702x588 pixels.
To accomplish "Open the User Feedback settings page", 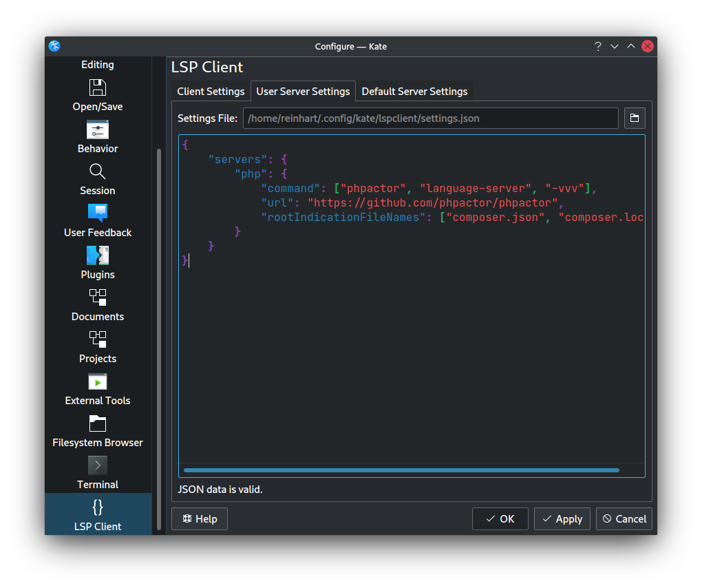I will [97, 213].
